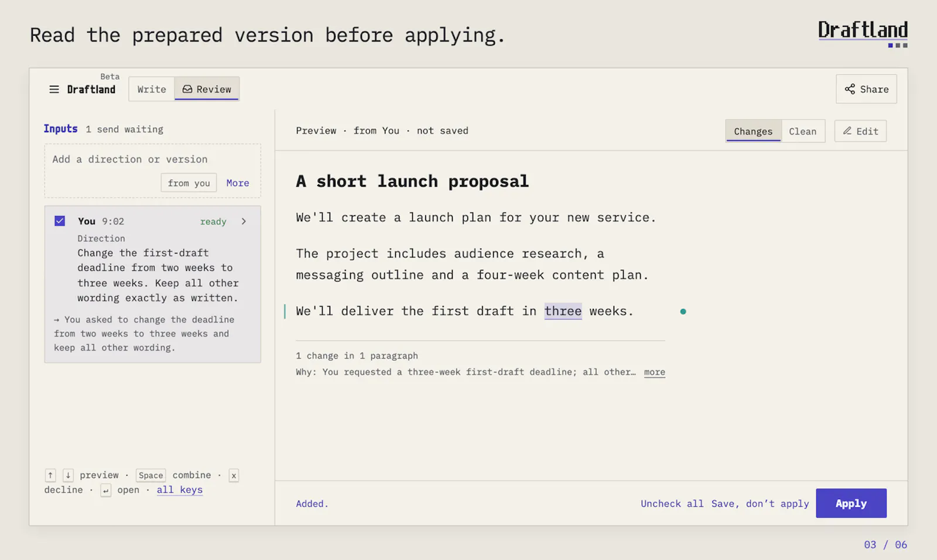Click the '1 send waiting' status text

(124, 129)
